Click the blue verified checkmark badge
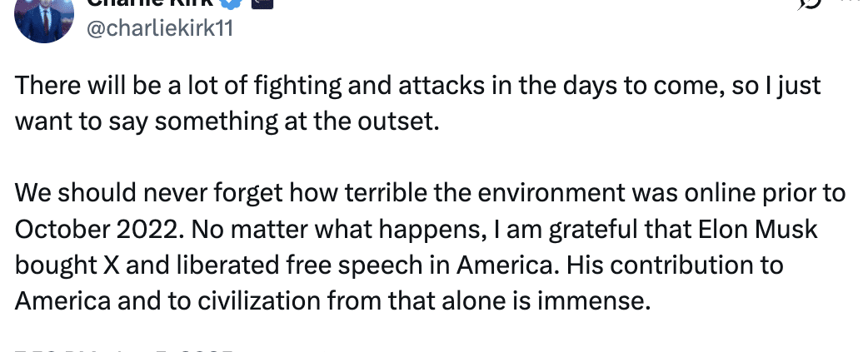The height and width of the screenshot is (352, 868). (232, 2)
